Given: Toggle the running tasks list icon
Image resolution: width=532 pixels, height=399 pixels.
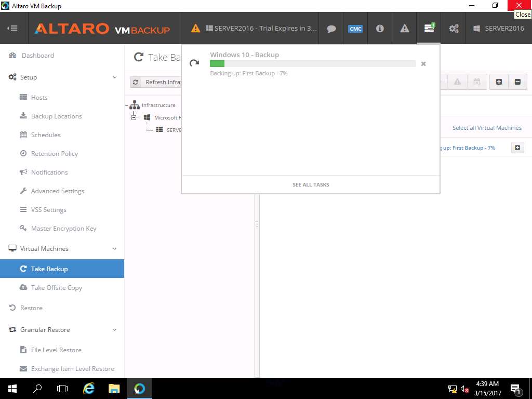Looking at the screenshot, I should pyautogui.click(x=429, y=28).
